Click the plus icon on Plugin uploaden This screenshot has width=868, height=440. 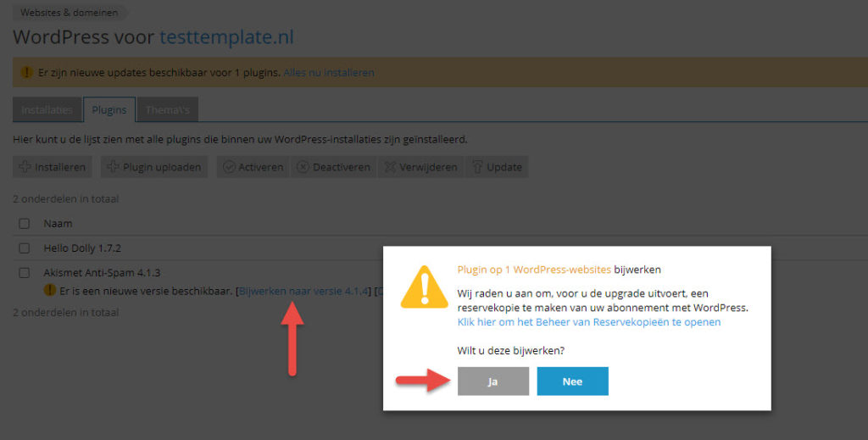113,167
